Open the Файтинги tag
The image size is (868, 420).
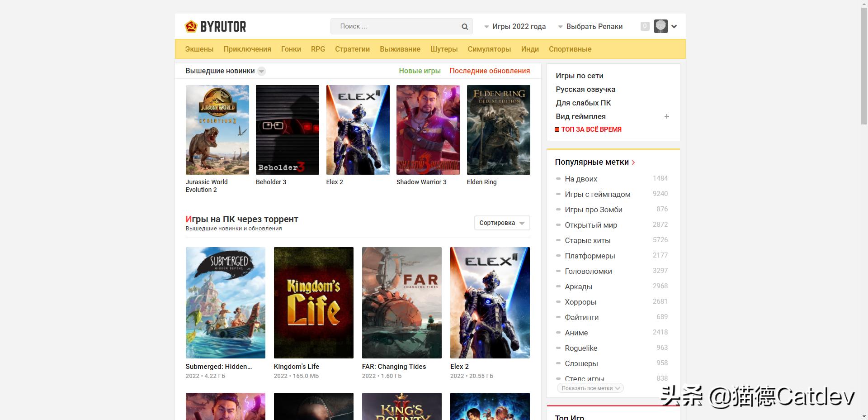tap(581, 317)
